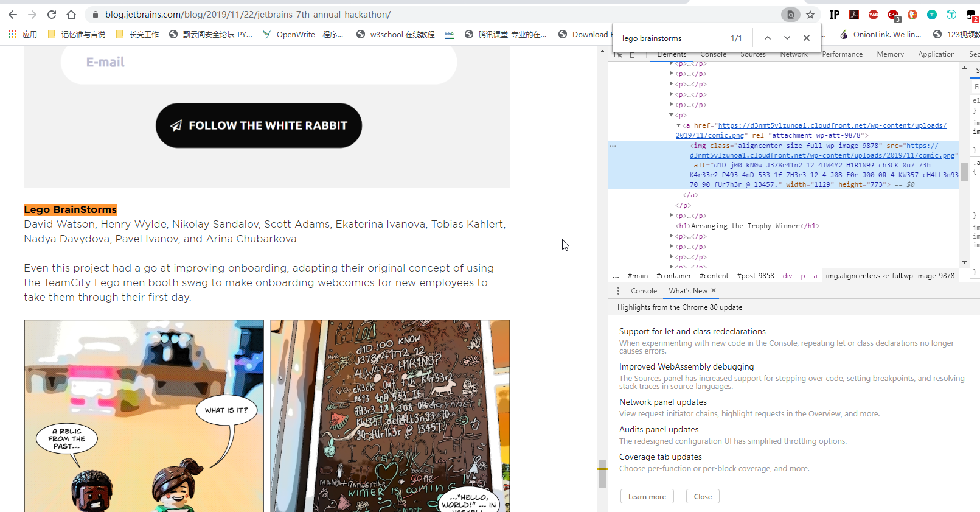Select #post-9858 in the breadcrumb trail

point(756,276)
